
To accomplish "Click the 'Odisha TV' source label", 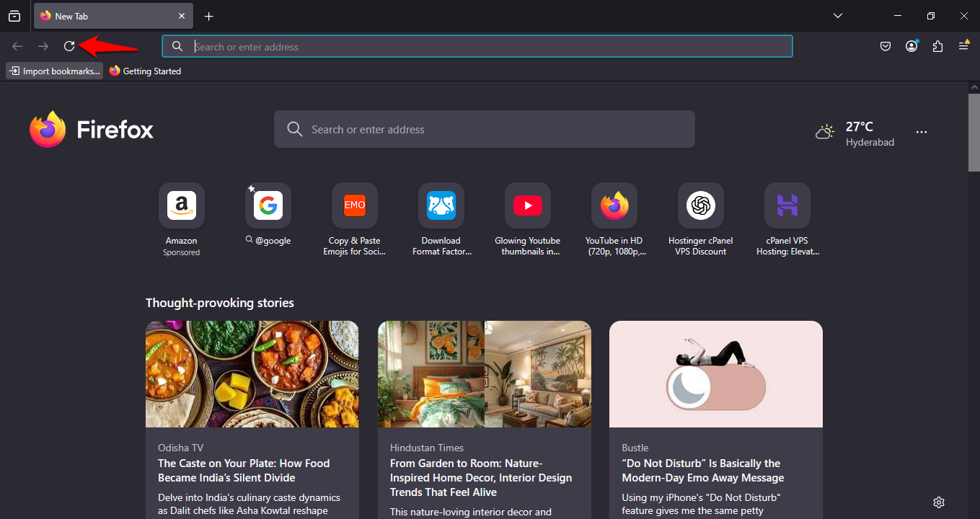I will pos(180,448).
